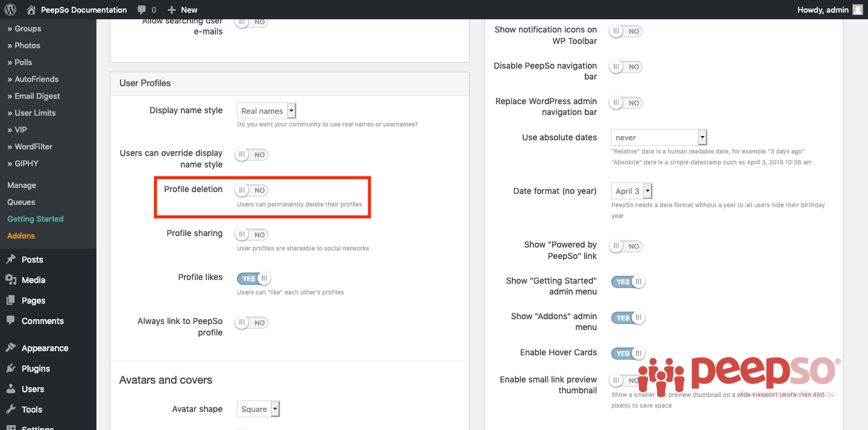The width and height of the screenshot is (868, 430).
Task: Click the Plugins plug icon
Action: pos(11,369)
